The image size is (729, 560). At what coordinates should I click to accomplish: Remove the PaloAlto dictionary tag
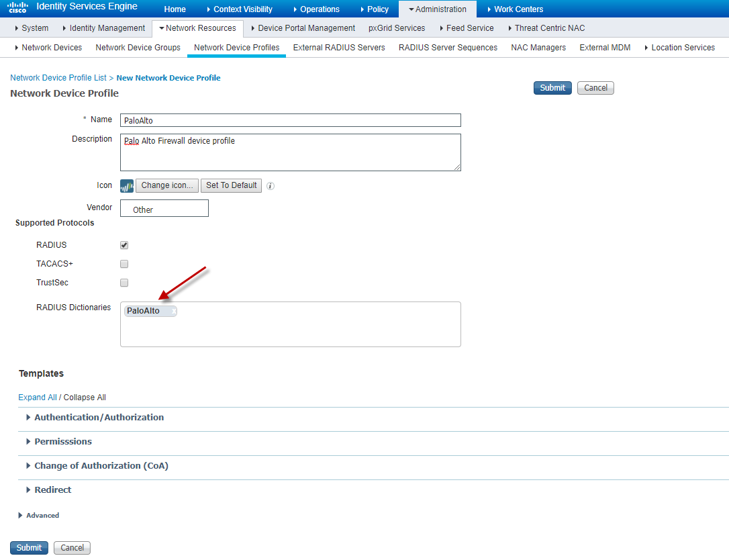pos(174,311)
